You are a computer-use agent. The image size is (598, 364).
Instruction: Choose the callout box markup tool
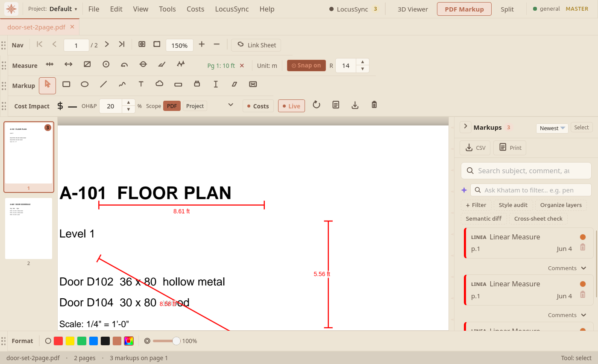(x=178, y=84)
